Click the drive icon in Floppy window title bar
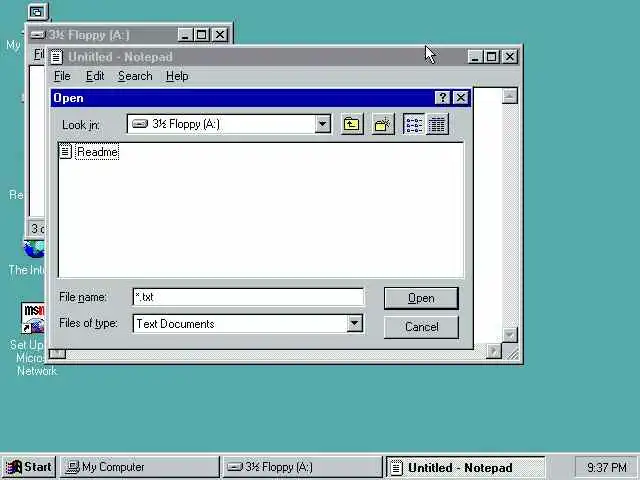The image size is (640, 480). pos(38,35)
